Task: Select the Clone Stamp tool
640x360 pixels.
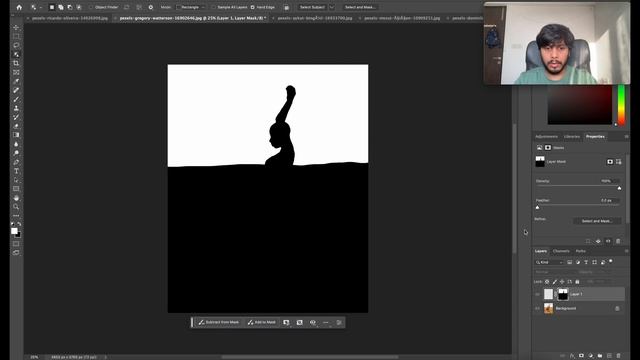Action: point(16,108)
